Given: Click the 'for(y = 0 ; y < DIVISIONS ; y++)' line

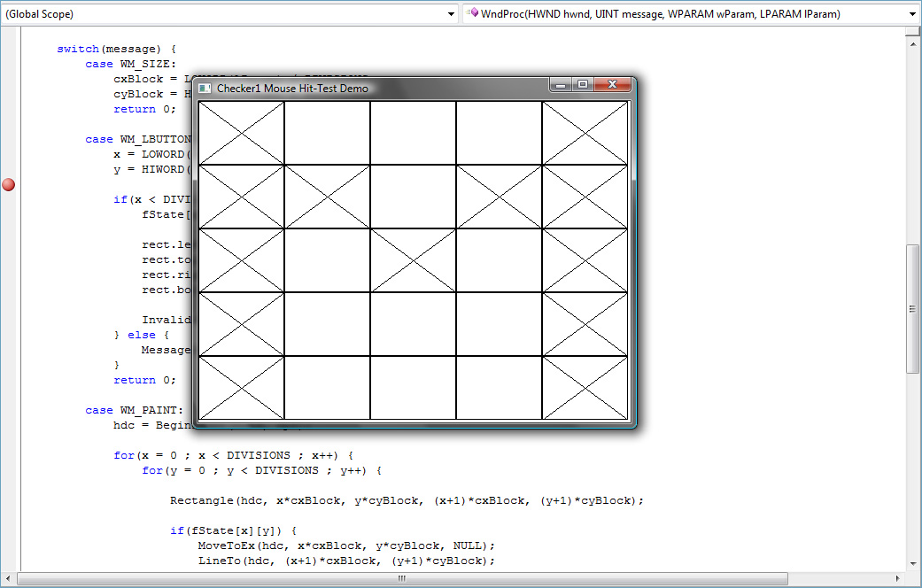Looking at the screenshot, I should click(261, 470).
